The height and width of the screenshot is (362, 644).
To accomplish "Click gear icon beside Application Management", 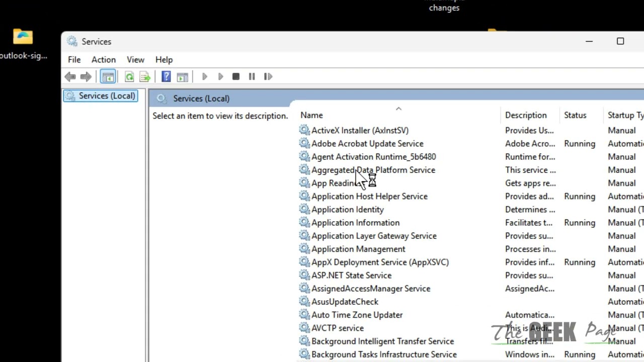I will pos(304,249).
